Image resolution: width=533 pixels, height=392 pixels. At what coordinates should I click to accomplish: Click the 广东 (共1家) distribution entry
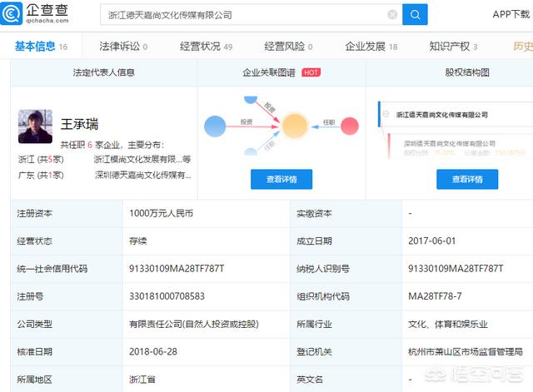41,175
